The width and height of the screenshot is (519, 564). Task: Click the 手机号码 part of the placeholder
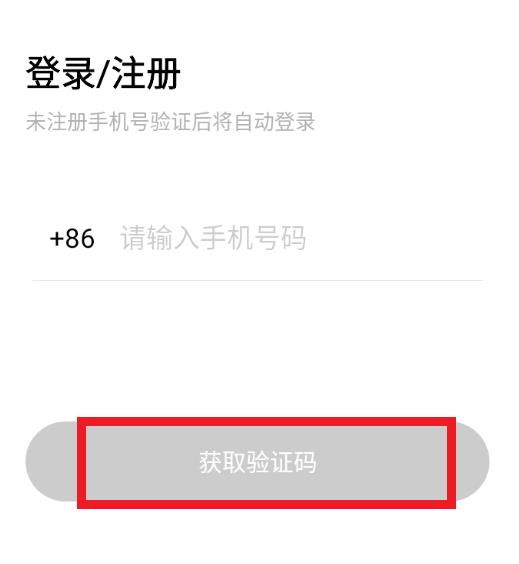point(253,238)
